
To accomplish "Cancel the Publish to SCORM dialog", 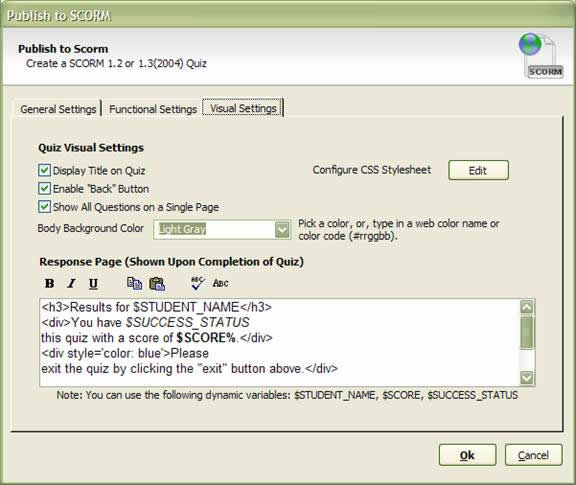I will [x=533, y=455].
